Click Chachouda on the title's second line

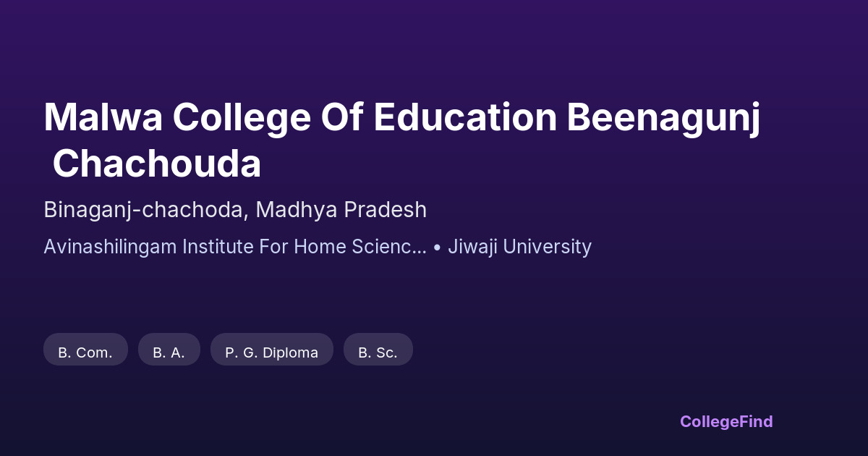click(x=156, y=164)
